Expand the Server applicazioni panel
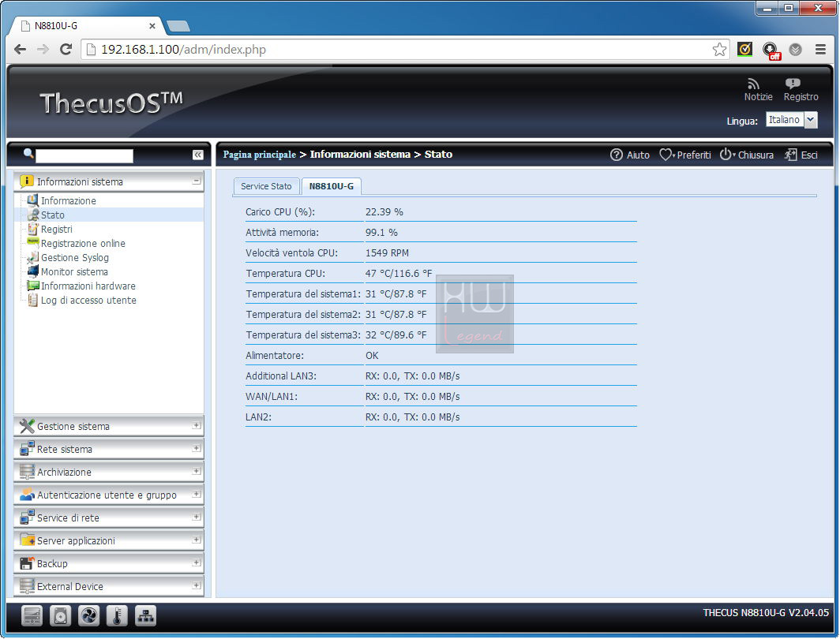840x639 pixels. pyautogui.click(x=197, y=540)
